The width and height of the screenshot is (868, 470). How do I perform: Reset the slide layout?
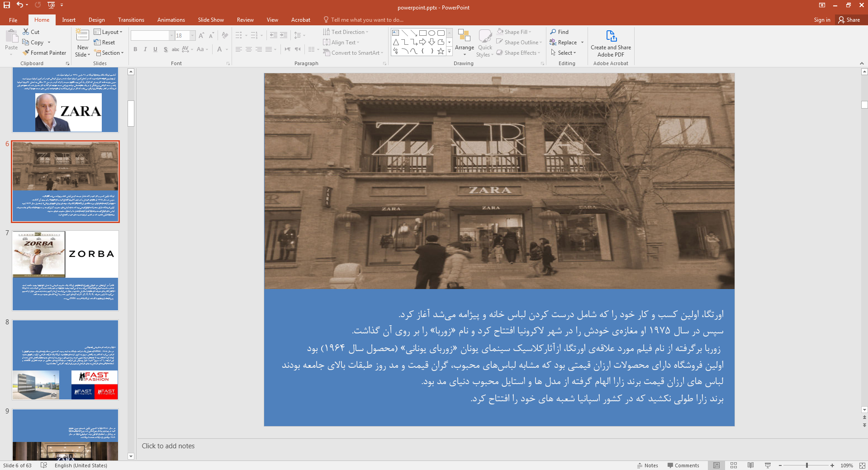tap(104, 43)
